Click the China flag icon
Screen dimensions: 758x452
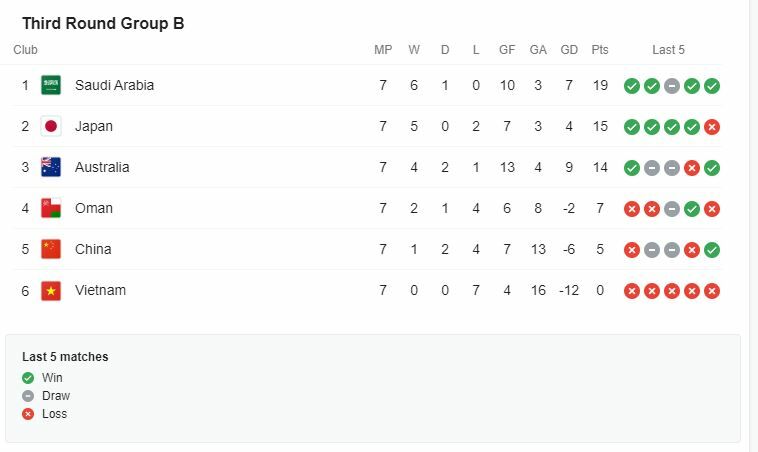[51, 249]
